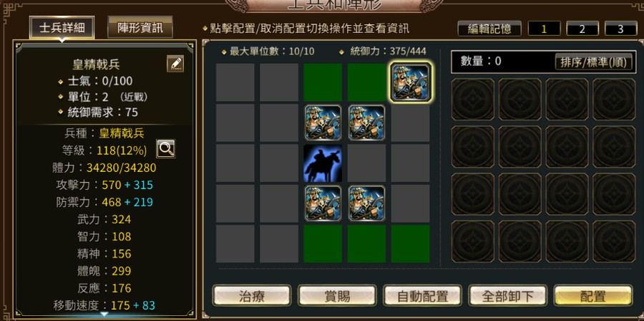Switch to formation memory slot 3

620,29
